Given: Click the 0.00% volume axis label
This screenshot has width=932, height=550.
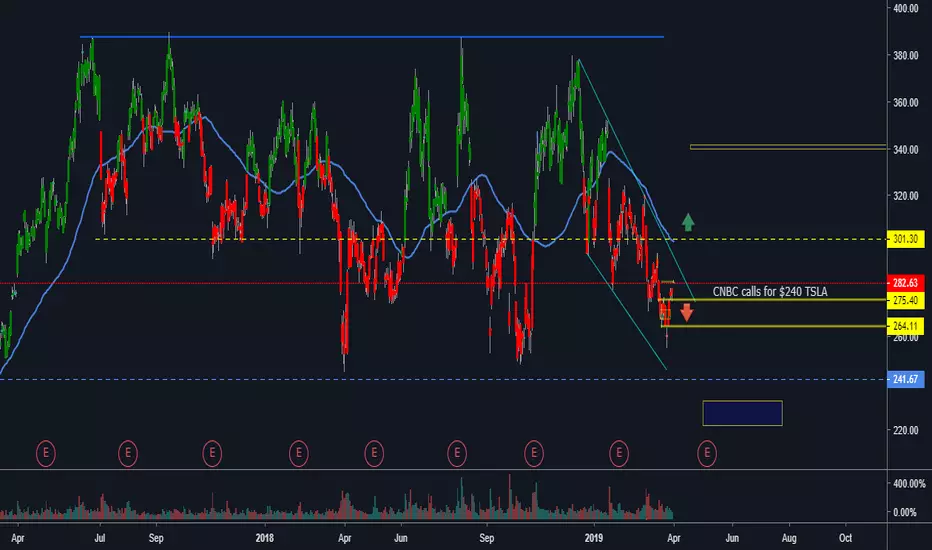Looking at the screenshot, I should click(x=905, y=513).
